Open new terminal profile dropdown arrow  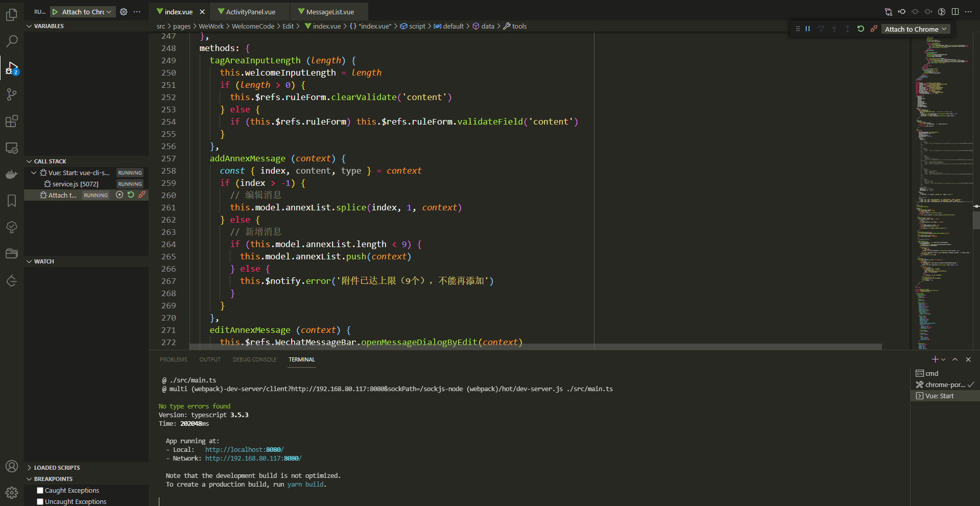pos(943,359)
